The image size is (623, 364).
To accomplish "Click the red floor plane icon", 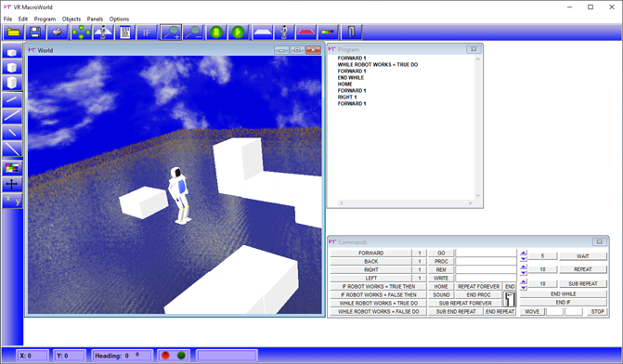I will coord(306,32).
